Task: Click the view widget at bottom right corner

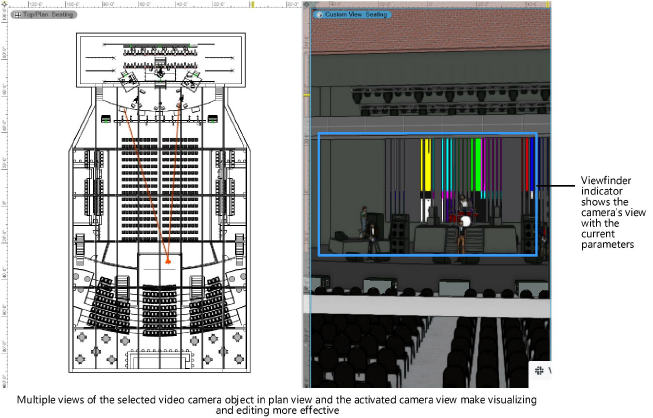Action: tap(538, 370)
